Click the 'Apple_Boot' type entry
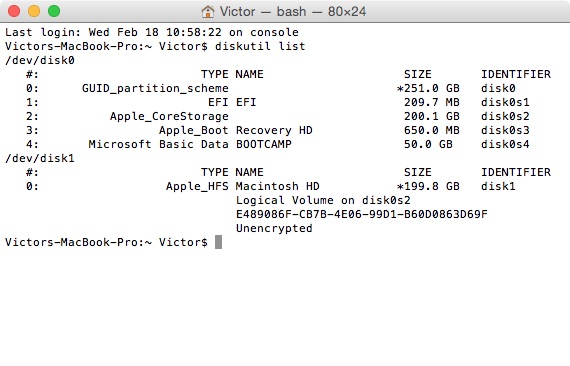This screenshot has height=366, width=570. coord(194,130)
